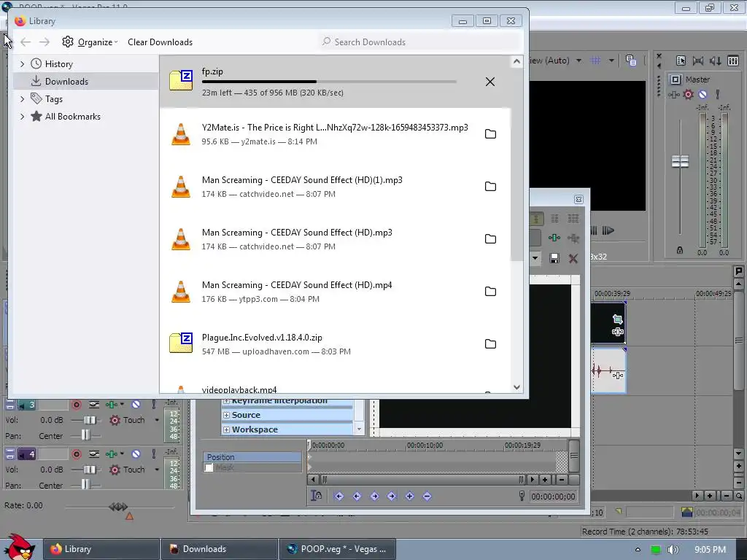Mute the Master bus

(703, 94)
